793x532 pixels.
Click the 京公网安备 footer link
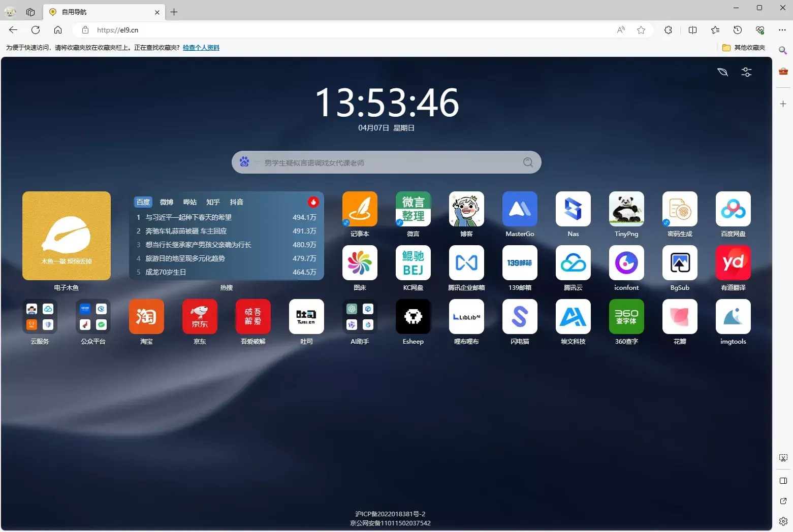coord(390,523)
